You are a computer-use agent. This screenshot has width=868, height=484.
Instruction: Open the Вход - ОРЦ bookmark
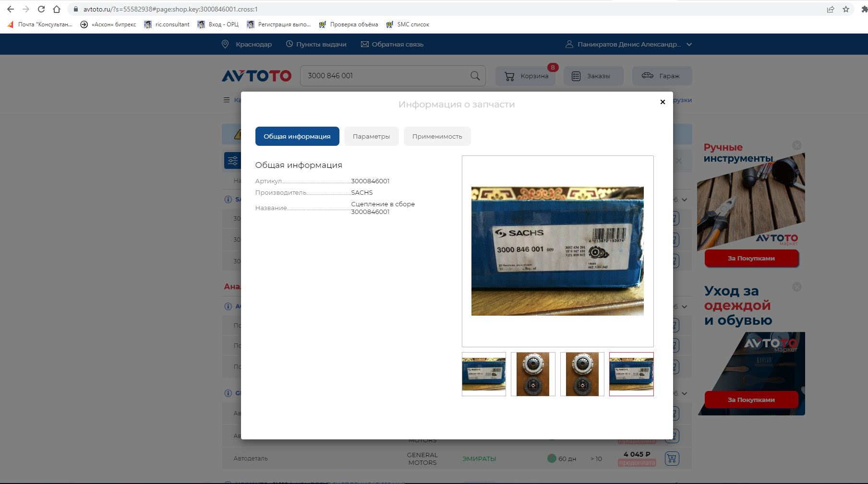218,24
